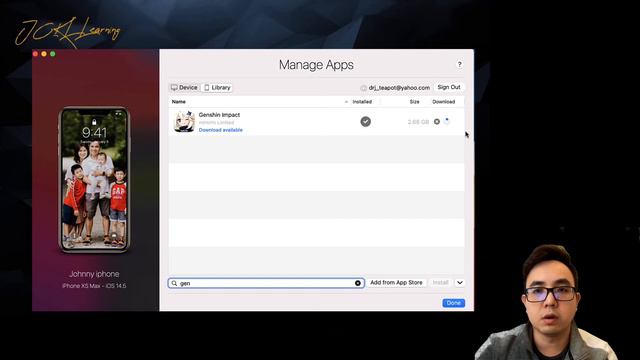640x360 pixels.
Task: Click the Download column header
Action: tap(444, 102)
